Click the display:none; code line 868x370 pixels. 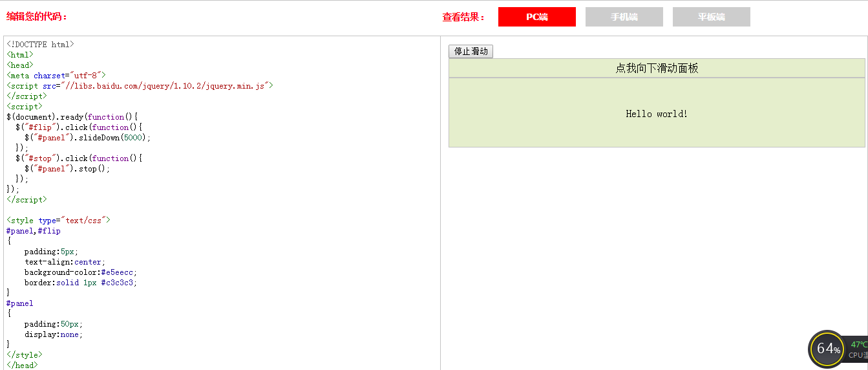tap(54, 334)
